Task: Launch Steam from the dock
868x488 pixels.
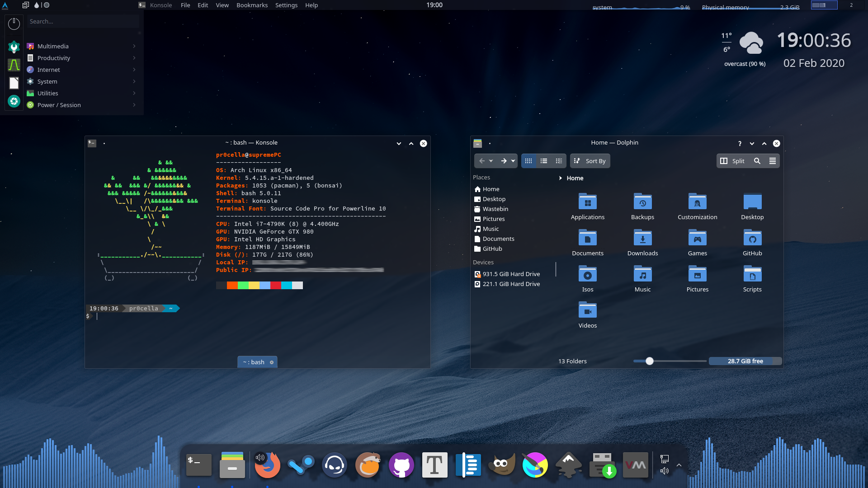Action: pos(301,465)
